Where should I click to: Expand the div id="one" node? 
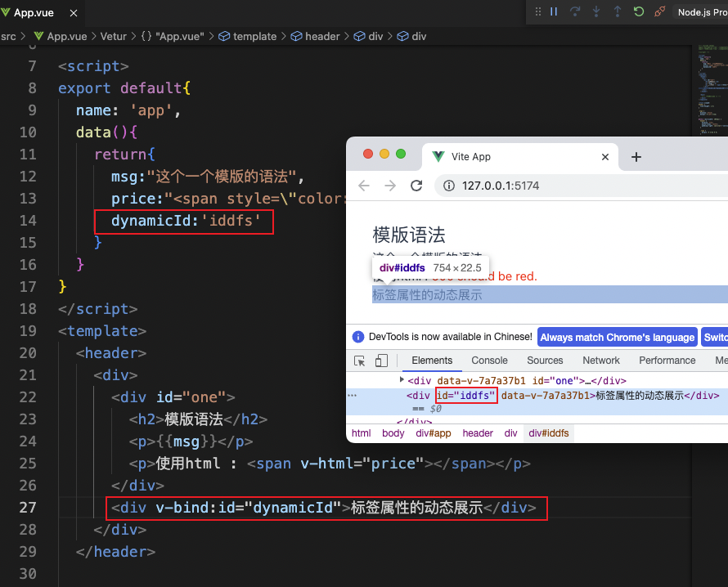tap(402, 380)
